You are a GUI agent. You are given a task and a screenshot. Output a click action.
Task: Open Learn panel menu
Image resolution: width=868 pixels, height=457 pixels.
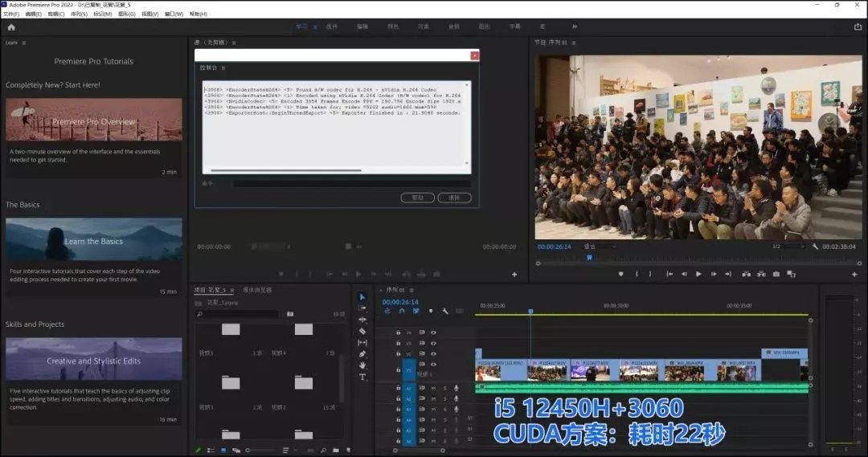pyautogui.click(x=24, y=43)
